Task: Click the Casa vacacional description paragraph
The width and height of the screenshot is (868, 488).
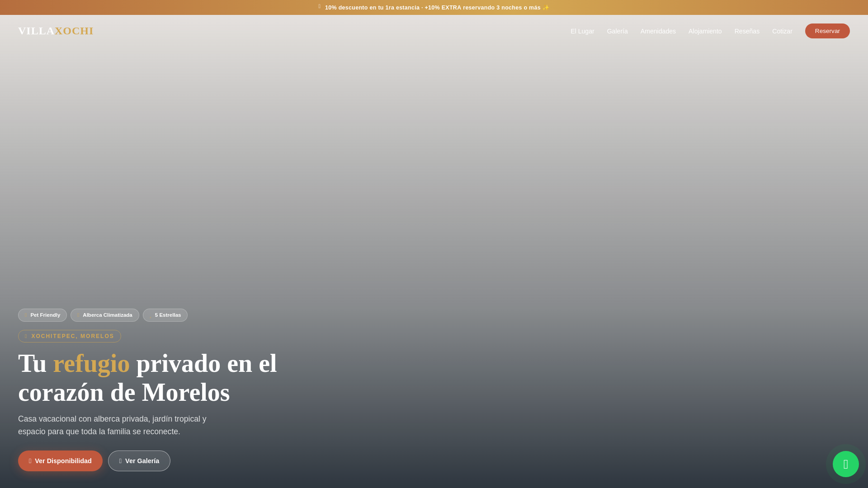Action: [x=112, y=425]
